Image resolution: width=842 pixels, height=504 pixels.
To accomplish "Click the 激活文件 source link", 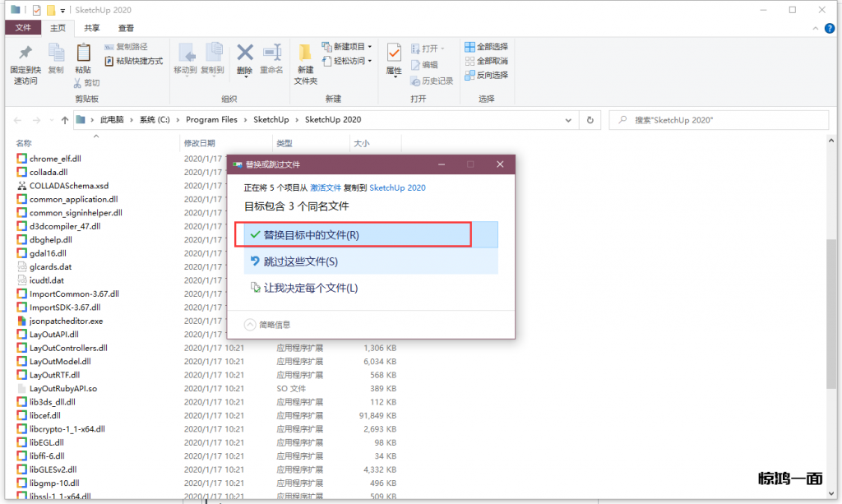I will [x=325, y=188].
